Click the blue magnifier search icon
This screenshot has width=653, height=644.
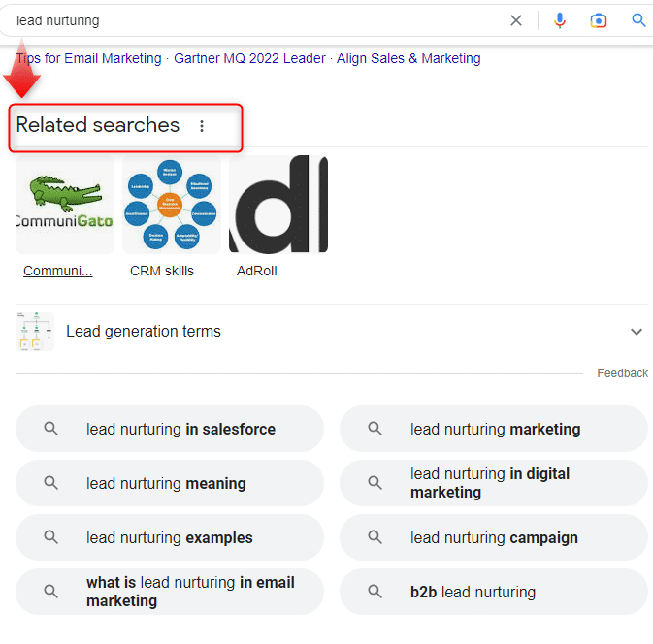[638, 20]
